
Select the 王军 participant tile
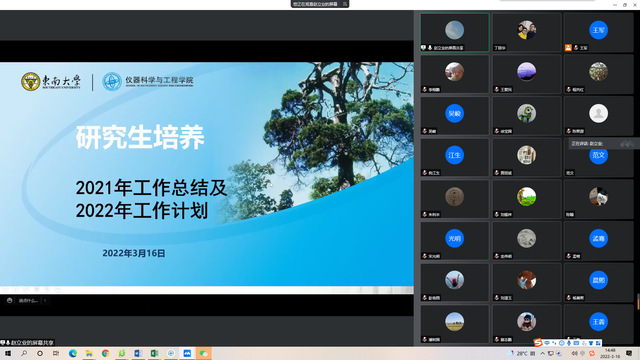[x=598, y=32]
